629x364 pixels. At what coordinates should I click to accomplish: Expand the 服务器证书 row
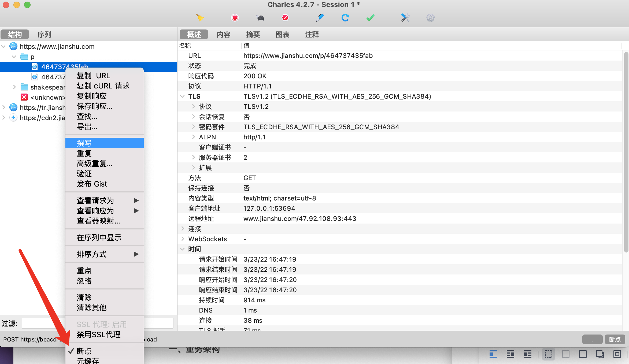click(x=193, y=157)
